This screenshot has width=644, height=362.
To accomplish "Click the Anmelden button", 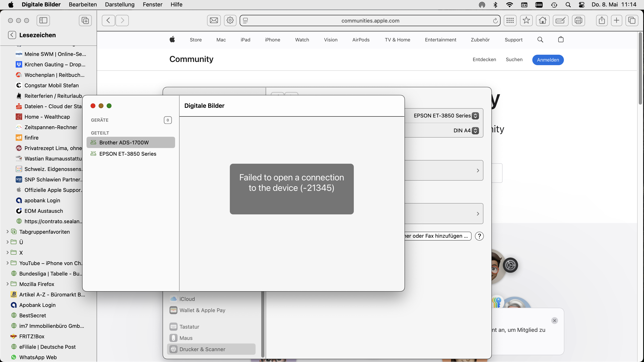I will click(x=548, y=60).
